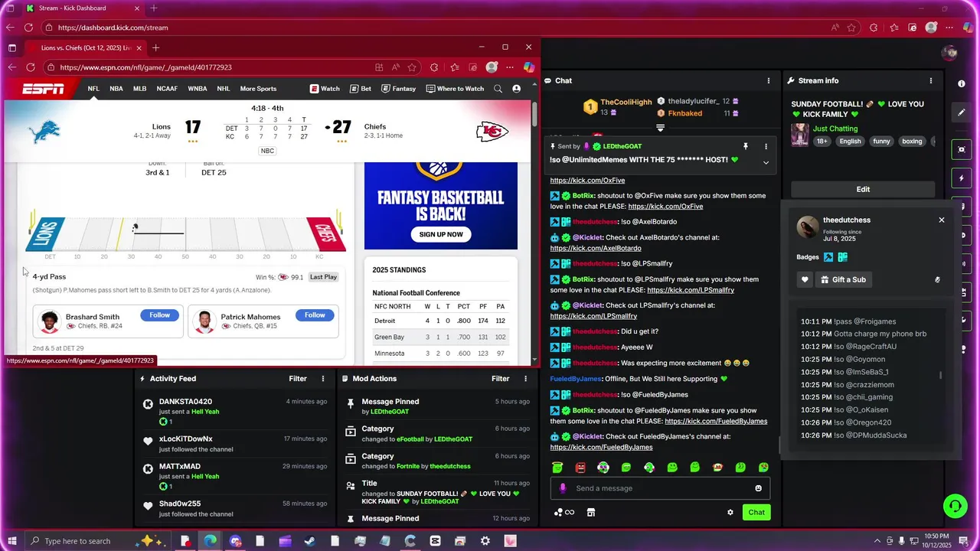
Task: Show hidden system tray icons
Action: tap(877, 541)
